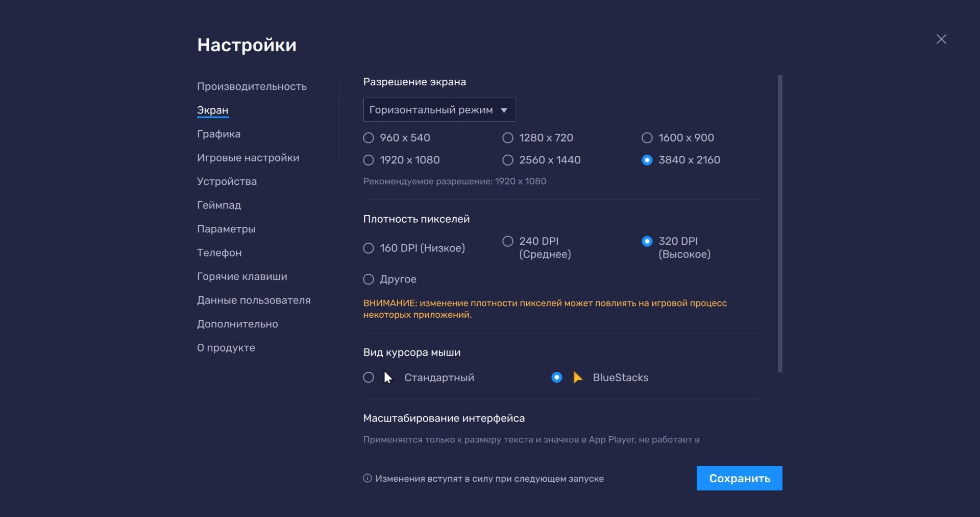Choose 160 DPI (Низкое) pixel density
Image resolution: width=980 pixels, height=517 pixels.
[368, 248]
